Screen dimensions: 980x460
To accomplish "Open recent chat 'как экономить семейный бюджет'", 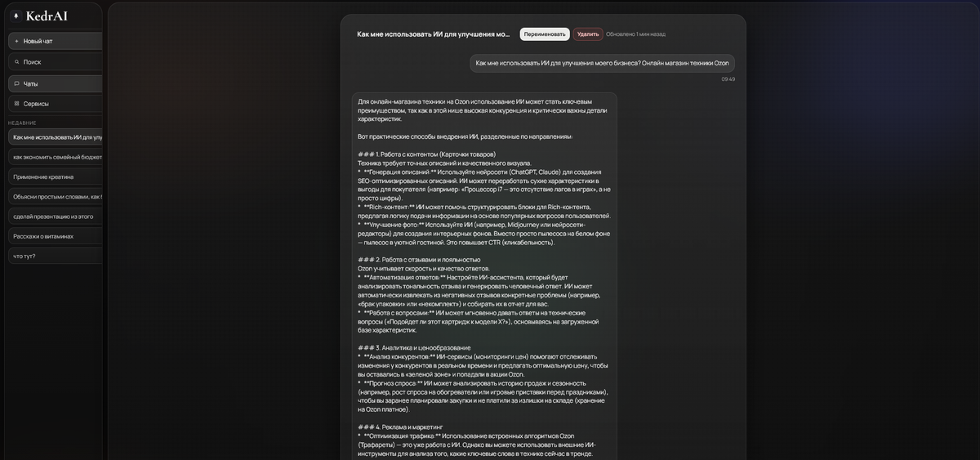I will (56, 157).
